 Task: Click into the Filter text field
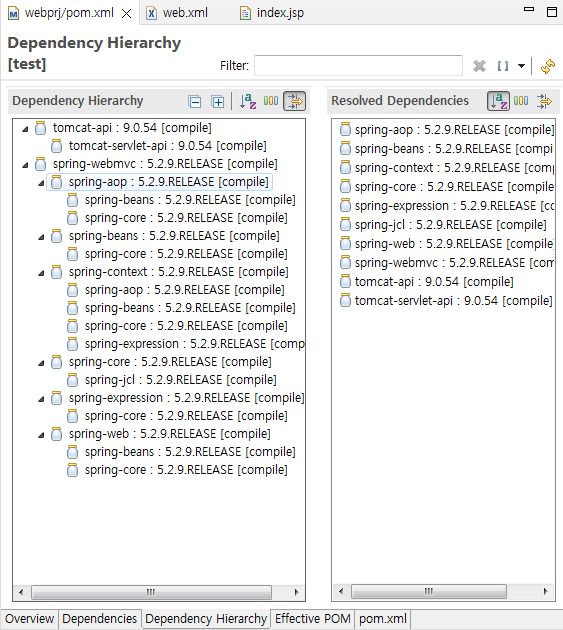pyautogui.click(x=358, y=65)
